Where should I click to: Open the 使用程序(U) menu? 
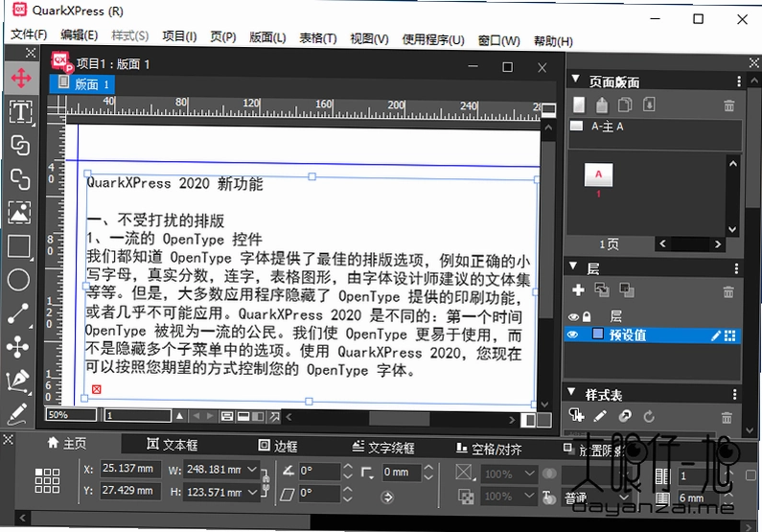[x=433, y=39]
